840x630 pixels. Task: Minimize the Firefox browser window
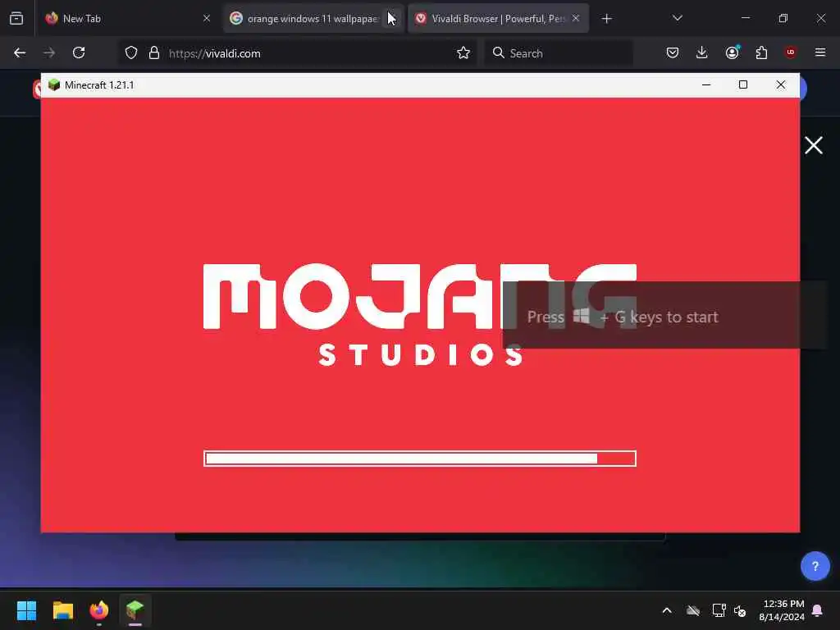click(x=745, y=18)
